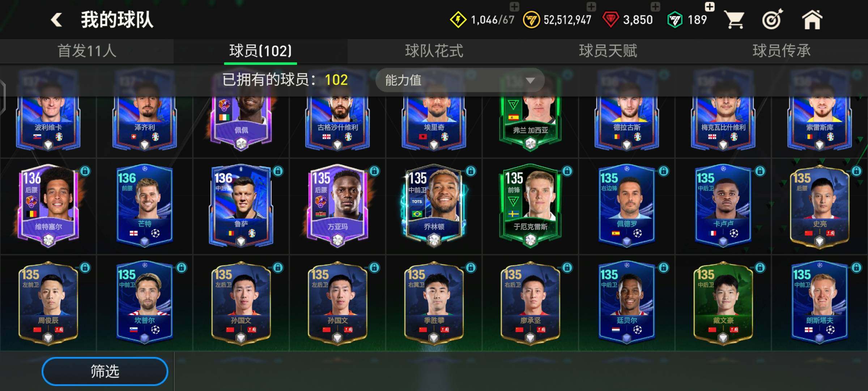
Task: Expand the side panel handle at left edge
Action: 2,98
